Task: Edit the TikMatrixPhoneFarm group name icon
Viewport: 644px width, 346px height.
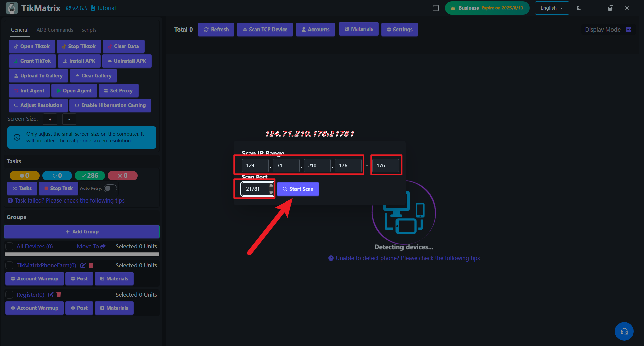Action: (x=83, y=265)
